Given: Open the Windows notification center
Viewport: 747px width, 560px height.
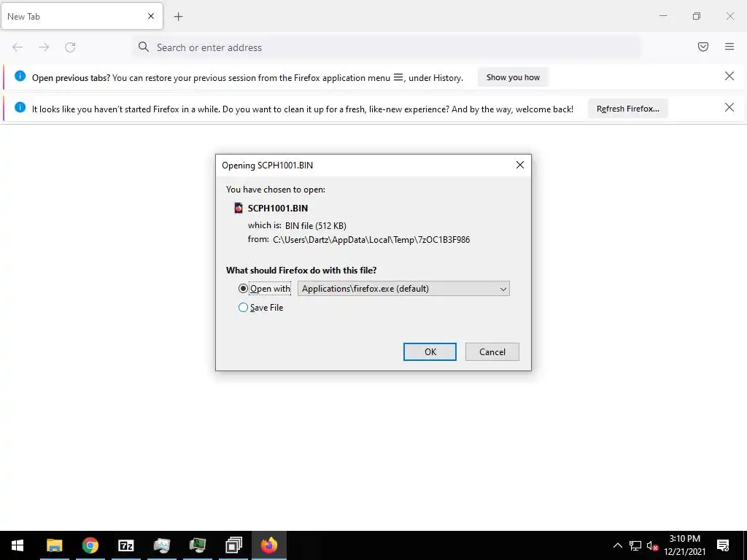Looking at the screenshot, I should (723, 545).
